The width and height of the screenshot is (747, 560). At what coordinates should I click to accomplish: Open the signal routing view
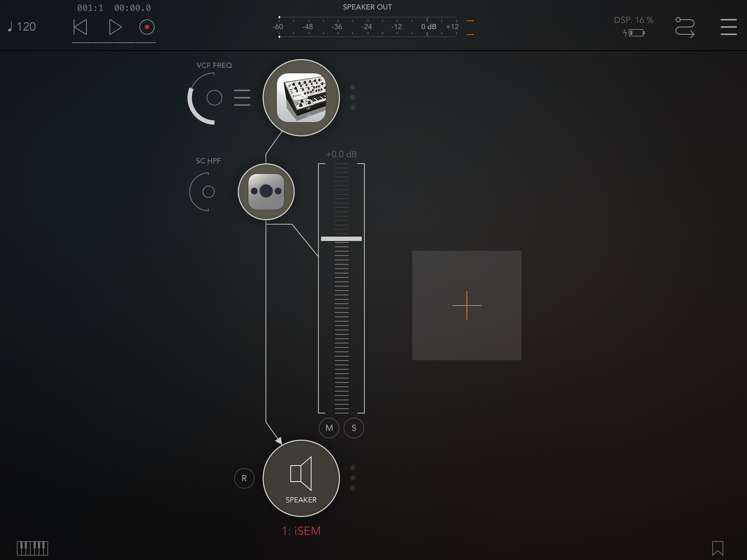685,27
